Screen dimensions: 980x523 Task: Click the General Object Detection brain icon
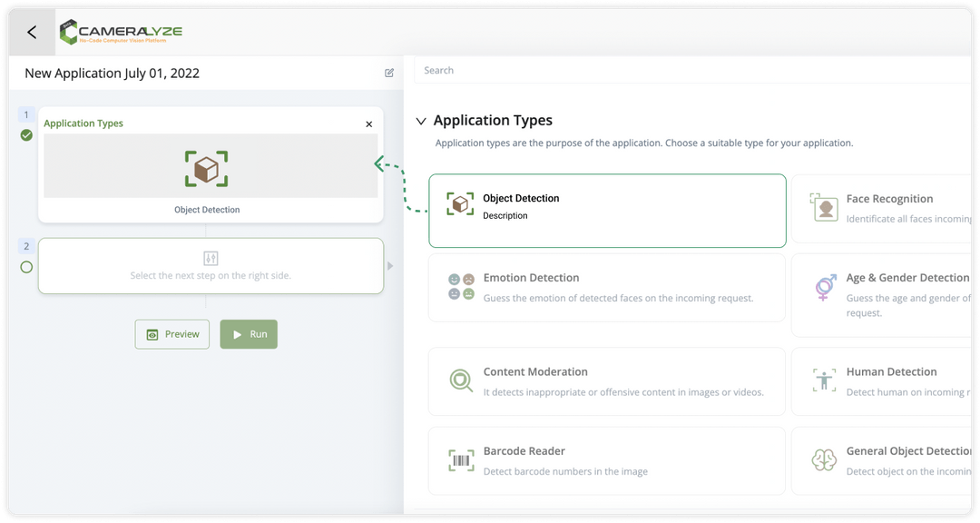(824, 460)
